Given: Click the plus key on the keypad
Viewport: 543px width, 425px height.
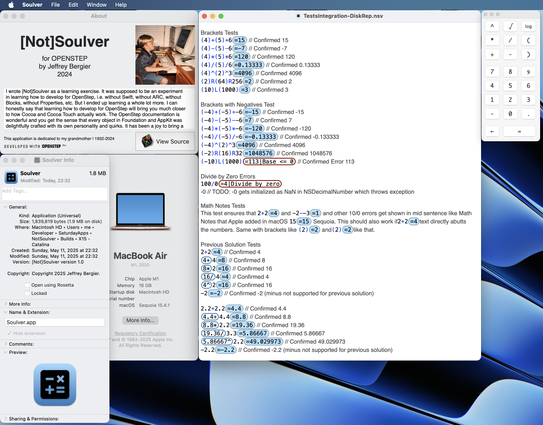Looking at the screenshot, I should [x=492, y=54].
